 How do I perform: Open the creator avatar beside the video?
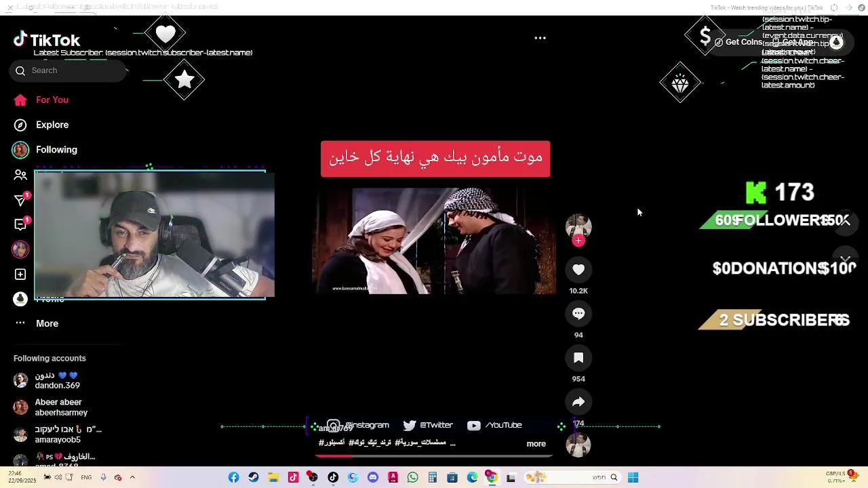coord(578,226)
